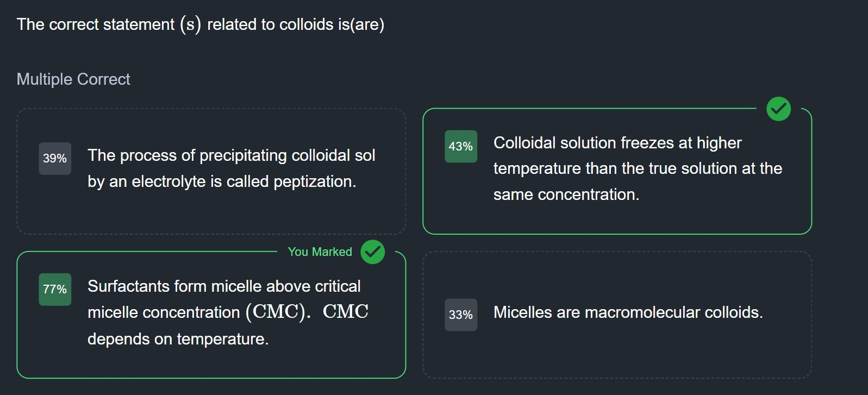
Task: Click the 39% percentage badge
Action: coord(55,159)
